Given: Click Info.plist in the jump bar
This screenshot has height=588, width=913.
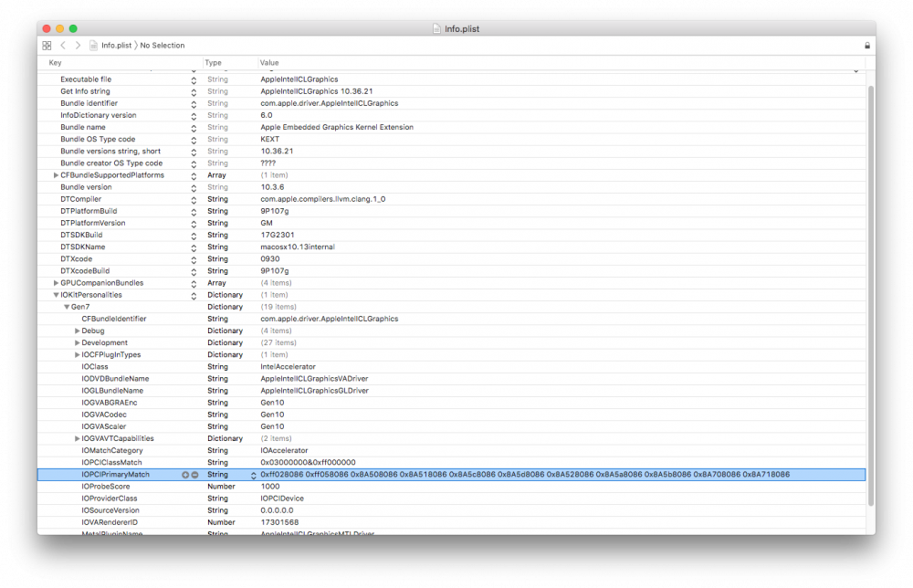Looking at the screenshot, I should [116, 46].
